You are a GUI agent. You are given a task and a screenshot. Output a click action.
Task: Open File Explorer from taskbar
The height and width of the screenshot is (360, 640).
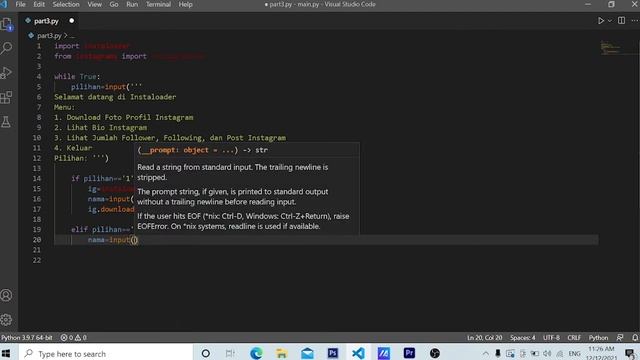click(281, 353)
